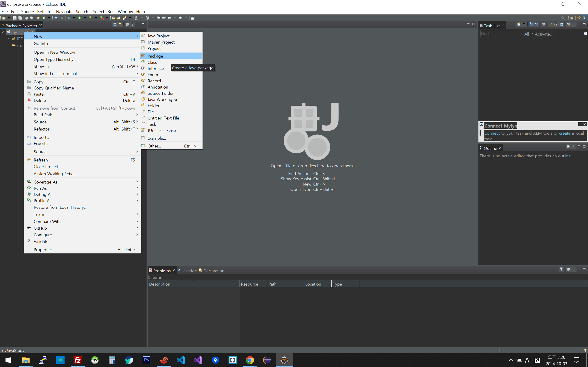The image size is (588, 367).
Task: Click the green Run button in toolbar
Action: [x=80, y=18]
